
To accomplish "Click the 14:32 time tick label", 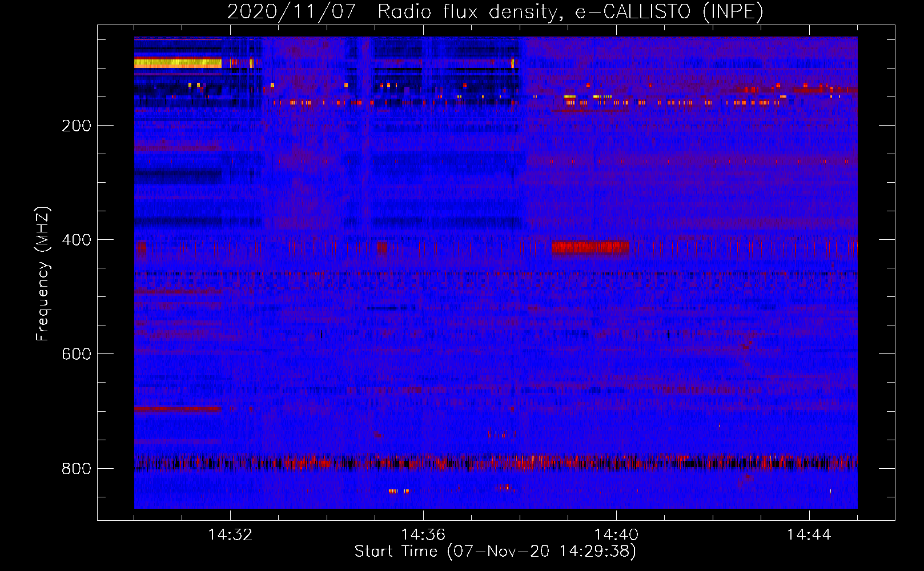I will click(x=230, y=534).
